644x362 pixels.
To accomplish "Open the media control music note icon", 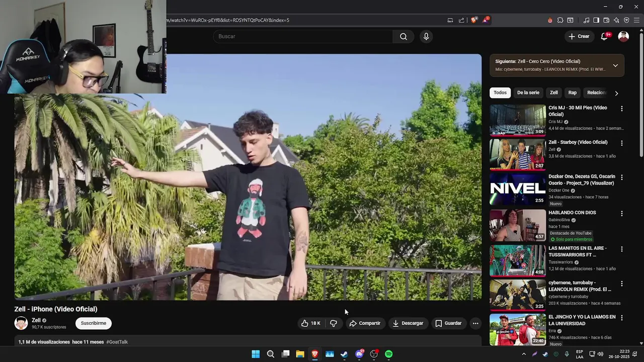I will (x=586, y=20).
